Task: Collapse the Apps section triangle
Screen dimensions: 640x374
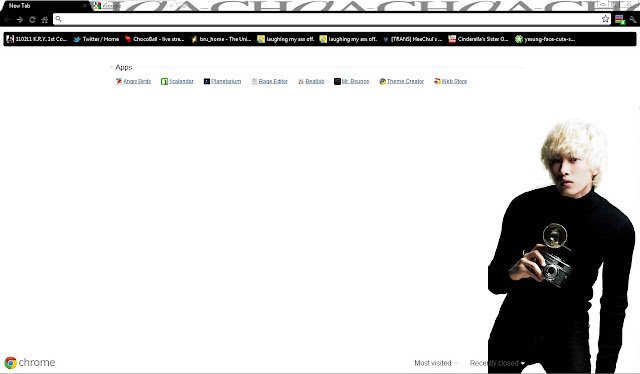Action: coord(111,67)
